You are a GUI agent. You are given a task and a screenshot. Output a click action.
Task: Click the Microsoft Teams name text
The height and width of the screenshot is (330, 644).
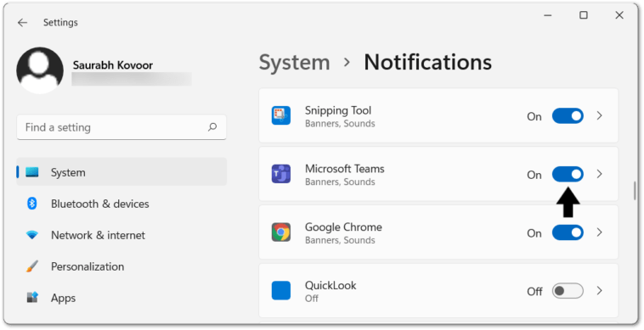(345, 169)
